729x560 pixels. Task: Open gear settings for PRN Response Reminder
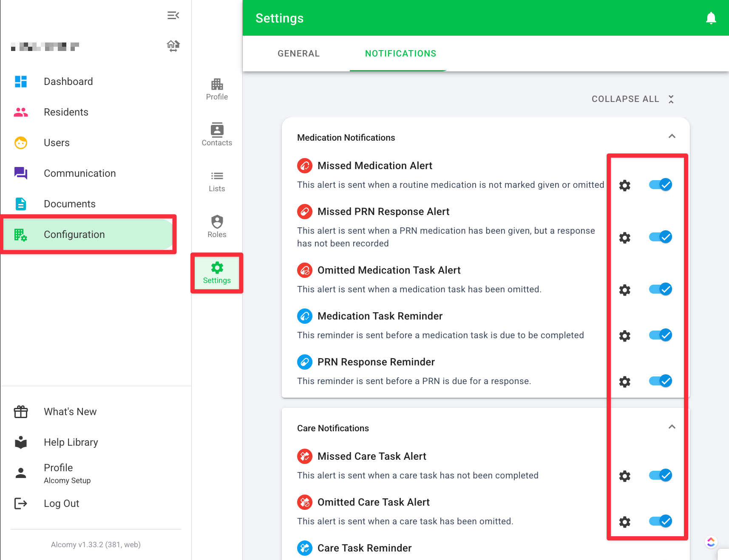tap(624, 382)
